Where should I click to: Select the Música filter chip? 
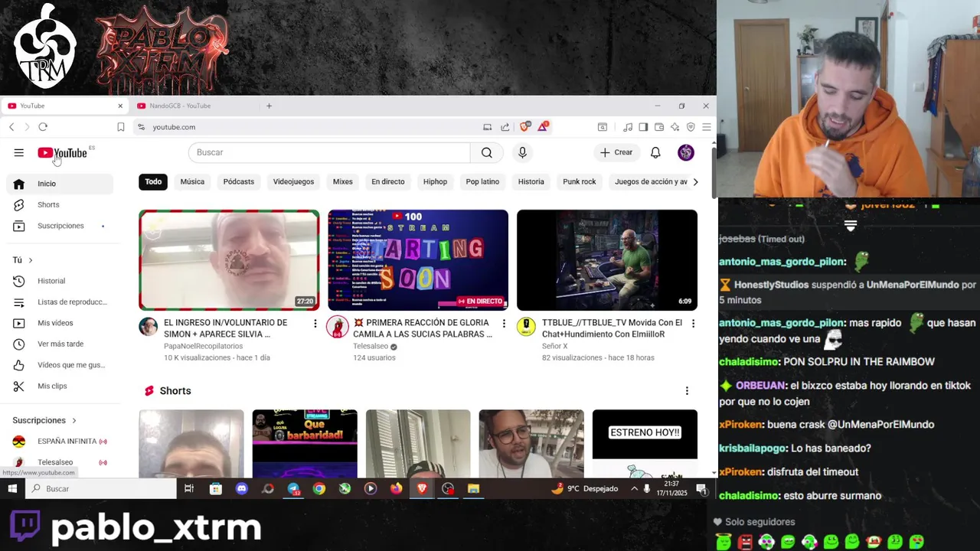point(192,181)
